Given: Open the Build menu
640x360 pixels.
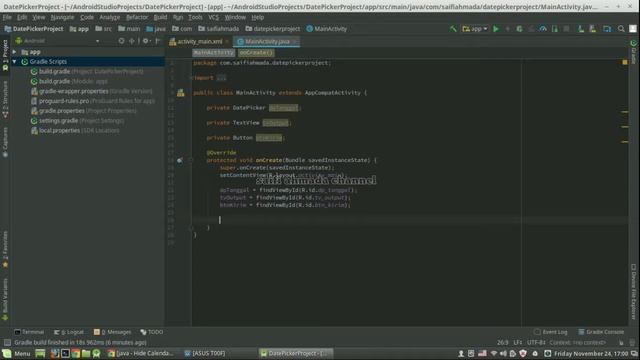Looking at the screenshot, I should [x=160, y=17].
